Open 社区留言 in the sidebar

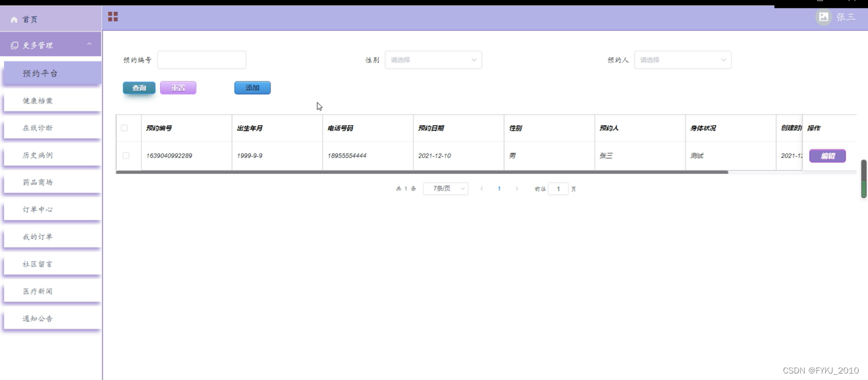(53, 264)
